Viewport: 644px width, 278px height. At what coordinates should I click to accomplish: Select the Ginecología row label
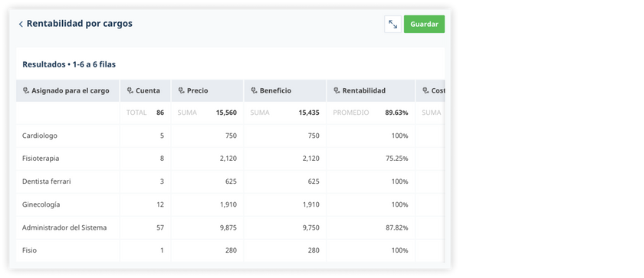coord(41,204)
